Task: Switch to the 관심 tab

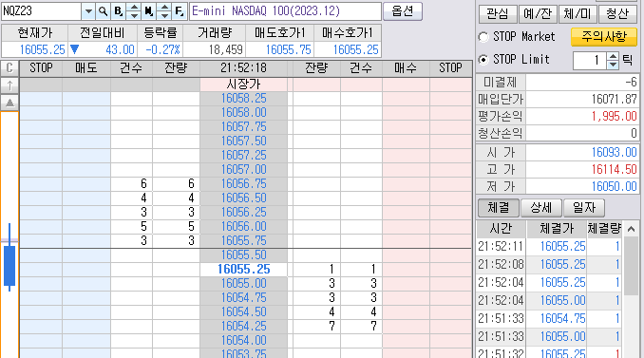Action: [x=498, y=14]
